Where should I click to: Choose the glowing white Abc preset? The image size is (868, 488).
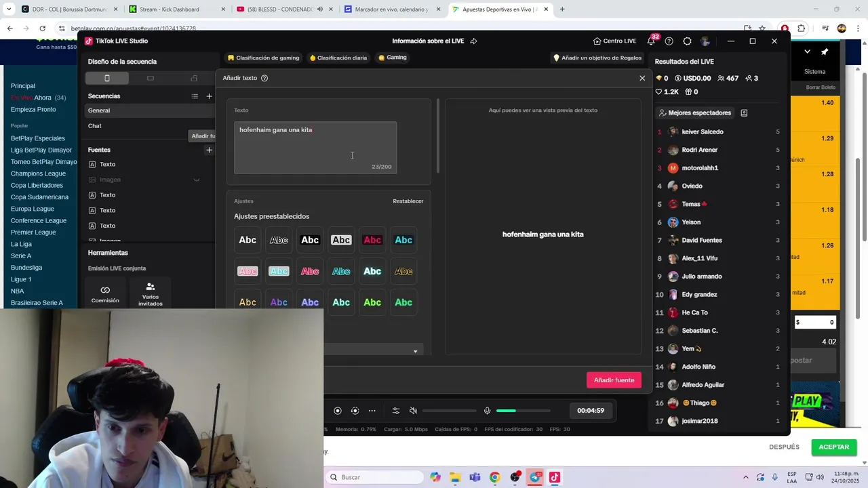372,271
